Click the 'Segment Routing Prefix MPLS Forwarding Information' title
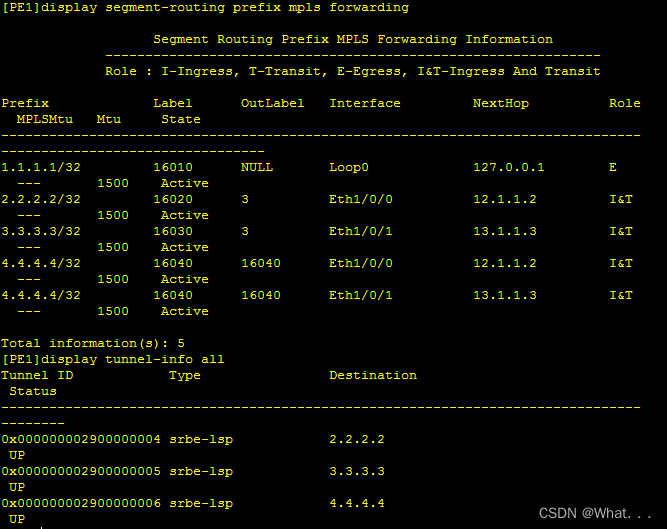 [x=353, y=39]
